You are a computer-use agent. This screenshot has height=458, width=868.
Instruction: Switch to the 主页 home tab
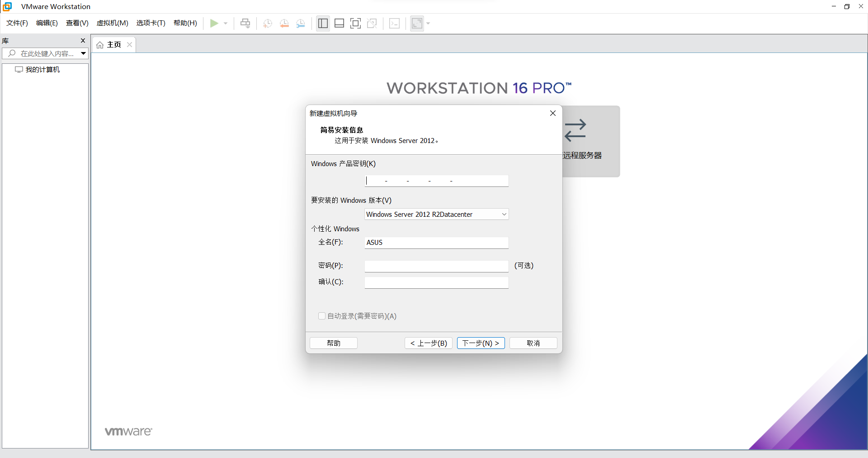tap(114, 44)
